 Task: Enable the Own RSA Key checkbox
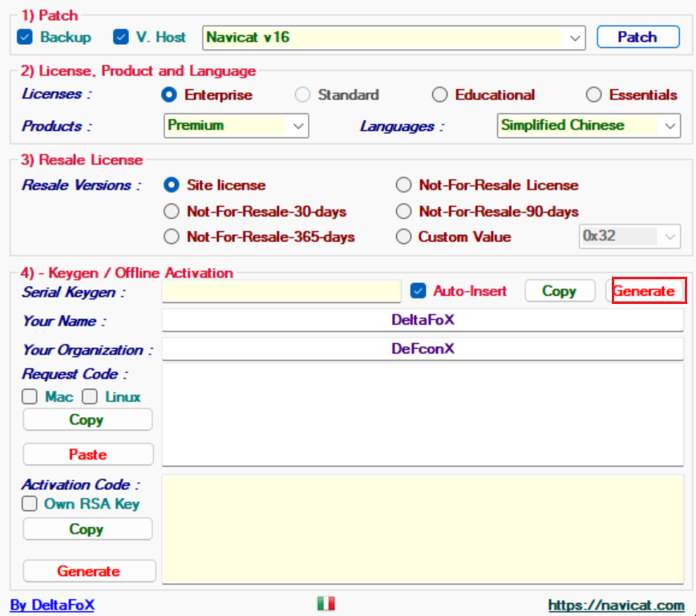click(x=30, y=505)
